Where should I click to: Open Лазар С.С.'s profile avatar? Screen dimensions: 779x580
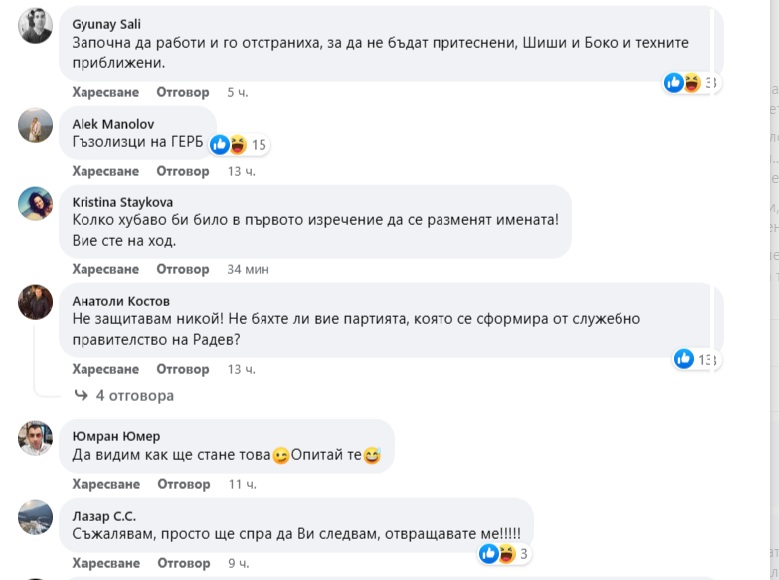tap(36, 516)
